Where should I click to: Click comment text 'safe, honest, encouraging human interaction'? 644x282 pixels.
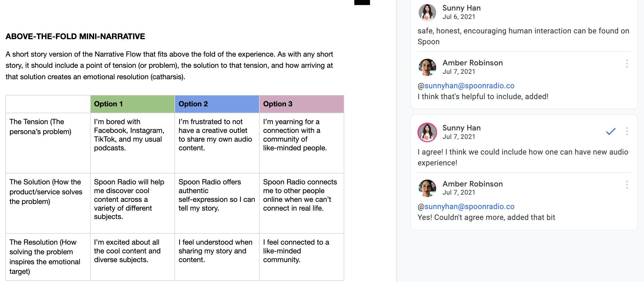point(523,36)
